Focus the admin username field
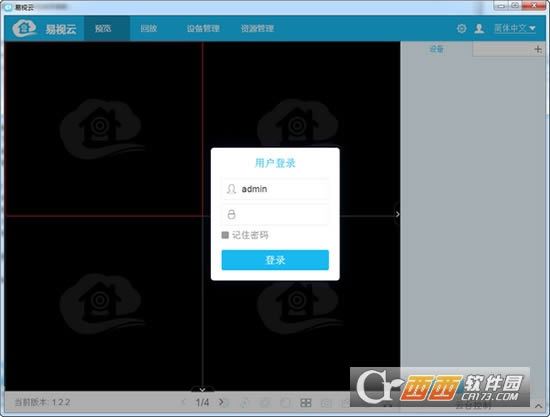The image size is (550, 417). coord(275,189)
